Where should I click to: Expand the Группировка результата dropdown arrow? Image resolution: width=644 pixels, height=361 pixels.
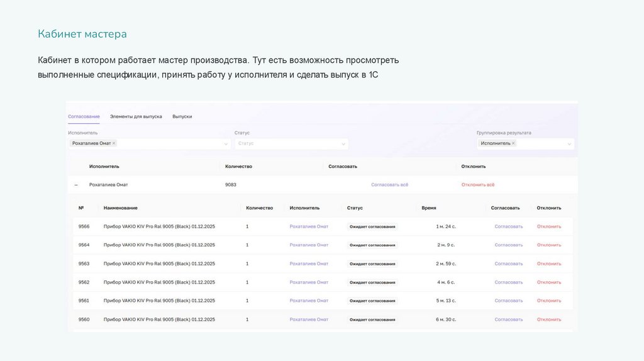pyautogui.click(x=569, y=144)
